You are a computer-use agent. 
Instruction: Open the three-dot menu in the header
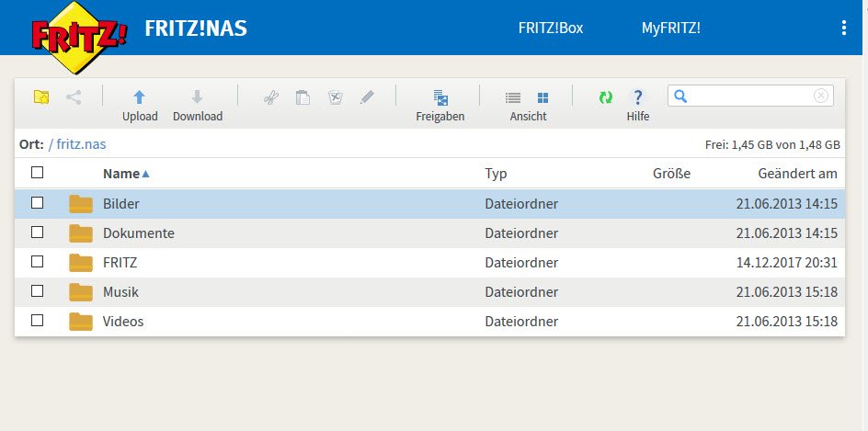844,28
